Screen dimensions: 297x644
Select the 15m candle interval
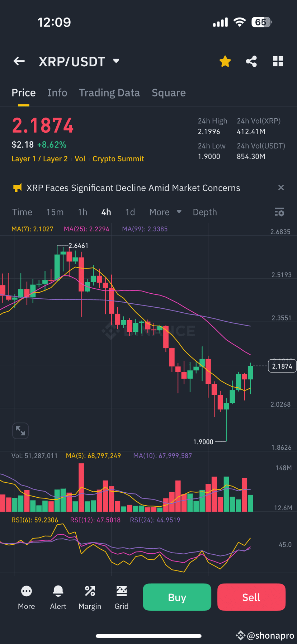(x=55, y=212)
